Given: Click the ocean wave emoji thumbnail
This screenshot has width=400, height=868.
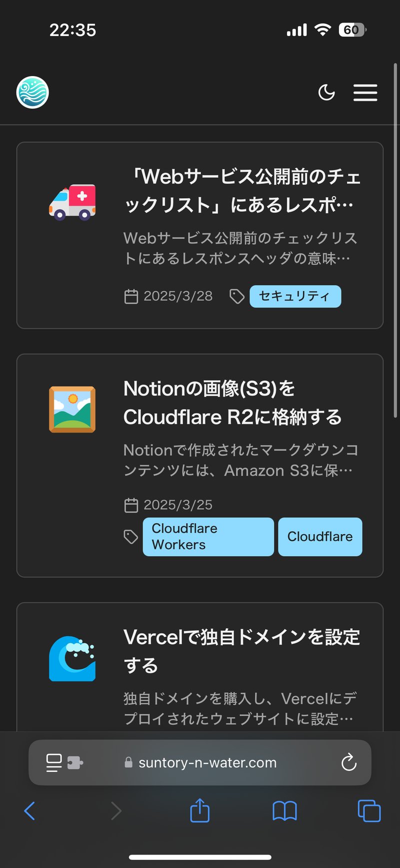Looking at the screenshot, I should point(72,658).
